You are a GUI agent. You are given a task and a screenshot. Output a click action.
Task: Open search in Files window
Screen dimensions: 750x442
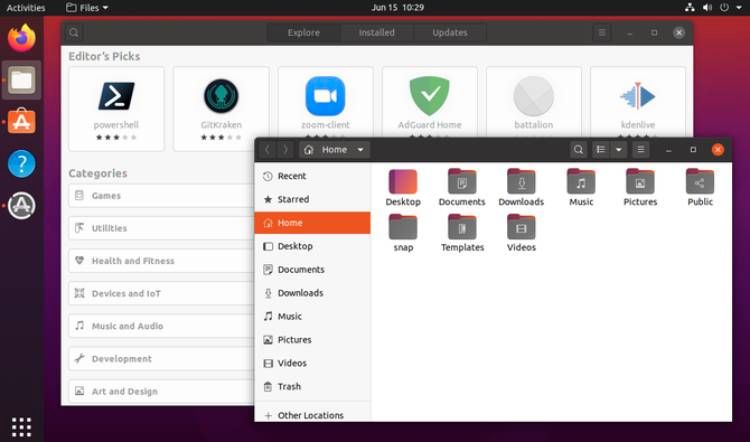pos(578,150)
